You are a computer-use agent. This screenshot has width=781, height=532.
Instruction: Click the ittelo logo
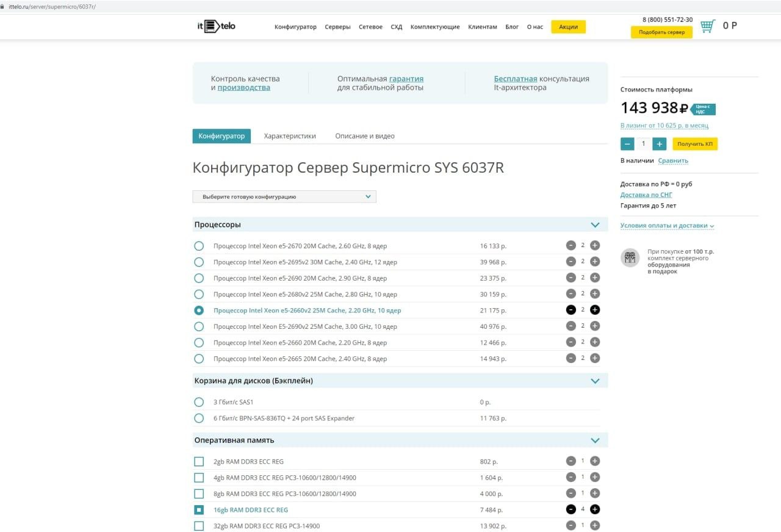216,26
